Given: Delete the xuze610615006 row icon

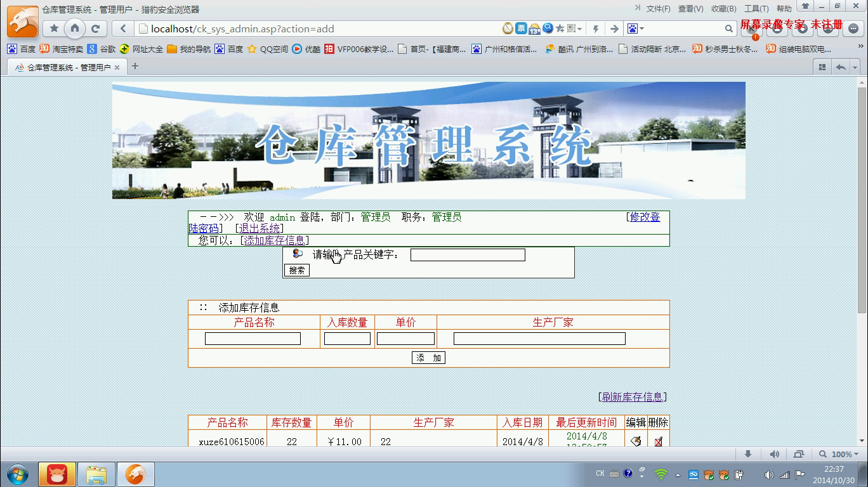Looking at the screenshot, I should point(658,441).
